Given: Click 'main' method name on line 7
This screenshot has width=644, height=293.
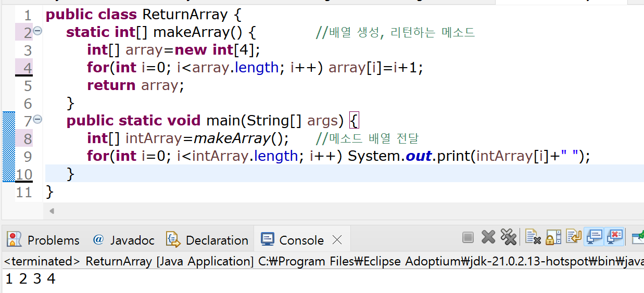Looking at the screenshot, I should 223,121.
